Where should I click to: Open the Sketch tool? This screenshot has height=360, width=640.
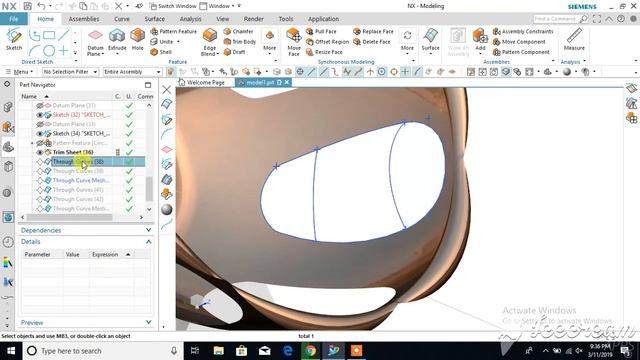[x=14, y=39]
